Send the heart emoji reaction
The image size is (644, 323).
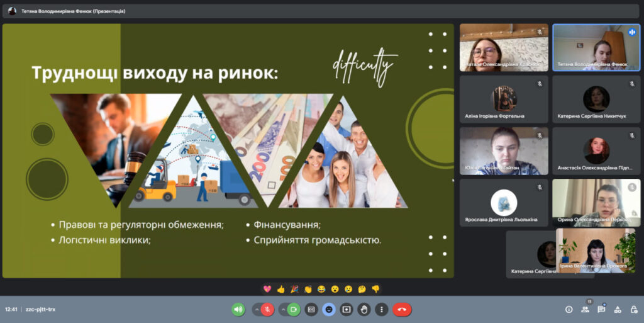point(267,289)
